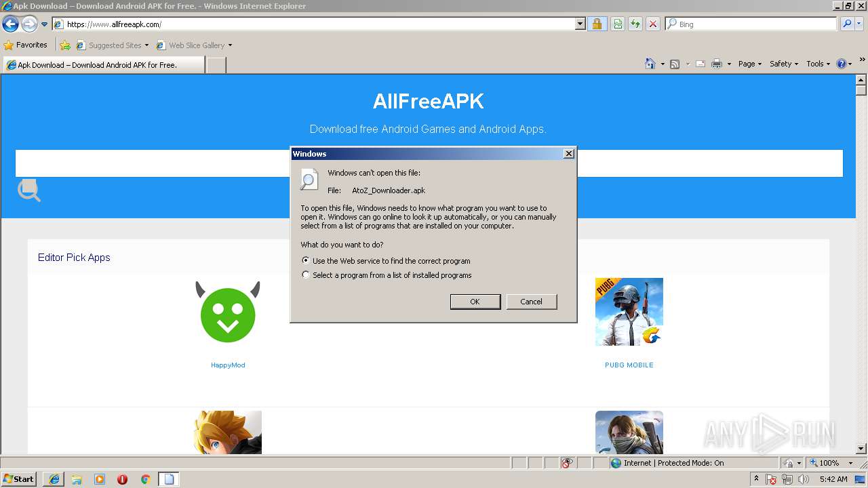
Task: Open the Tools menu
Action: pyautogui.click(x=818, y=64)
